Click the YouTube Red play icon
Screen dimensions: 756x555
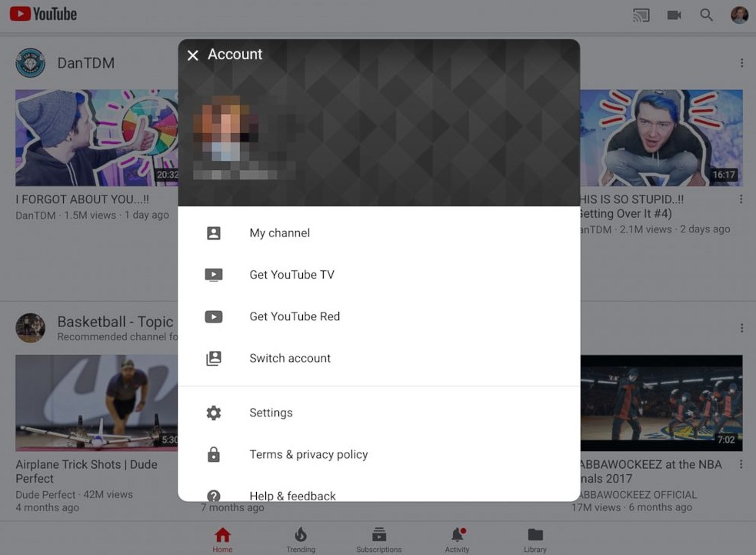(214, 316)
